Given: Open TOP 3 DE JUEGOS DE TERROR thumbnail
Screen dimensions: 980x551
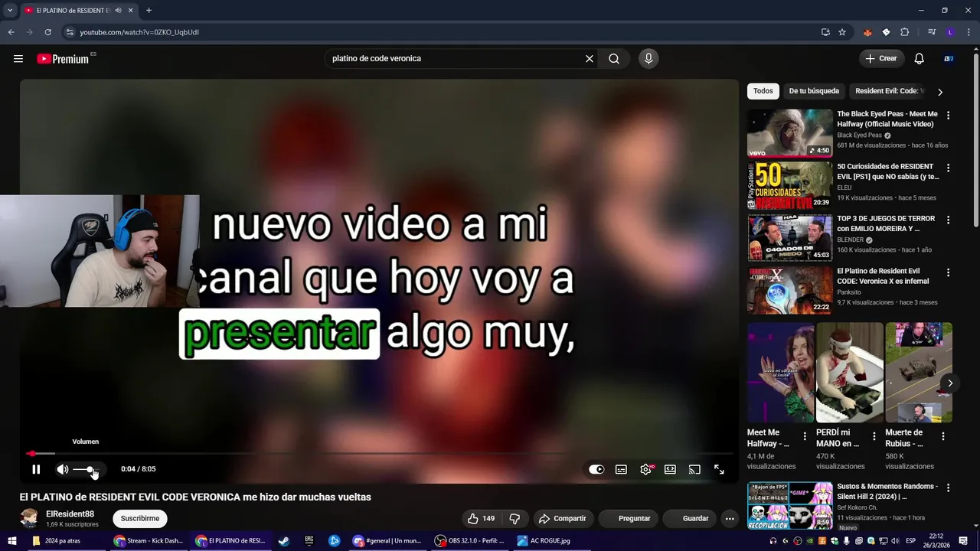Looking at the screenshot, I should coord(789,237).
